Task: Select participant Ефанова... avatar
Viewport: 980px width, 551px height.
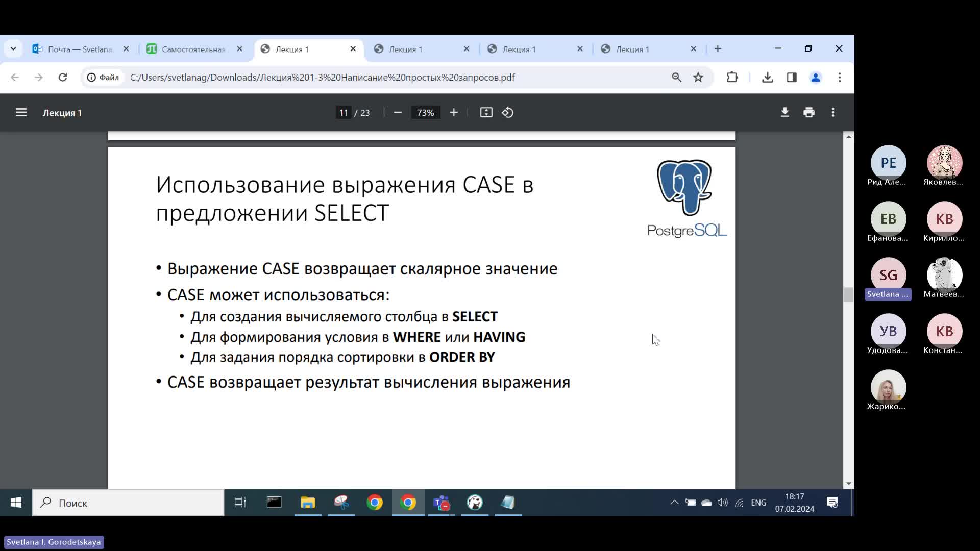Action: [888, 219]
